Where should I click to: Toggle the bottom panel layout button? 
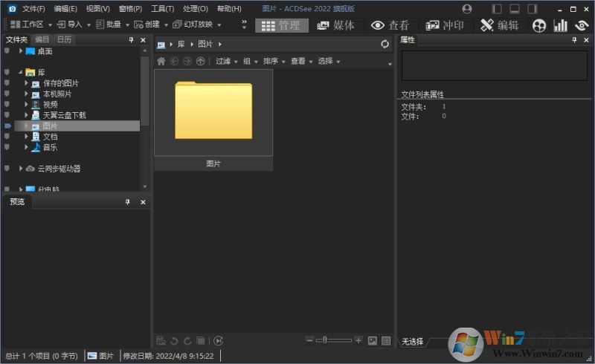point(514,9)
